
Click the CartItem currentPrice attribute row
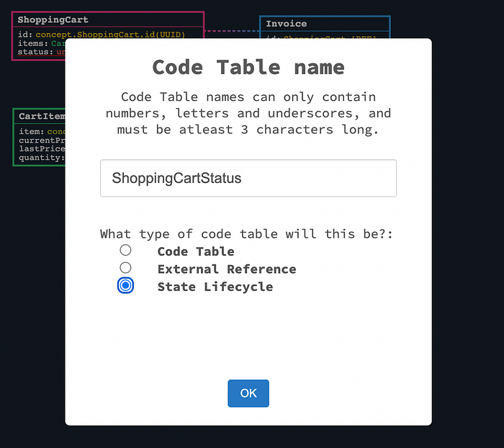(42, 140)
